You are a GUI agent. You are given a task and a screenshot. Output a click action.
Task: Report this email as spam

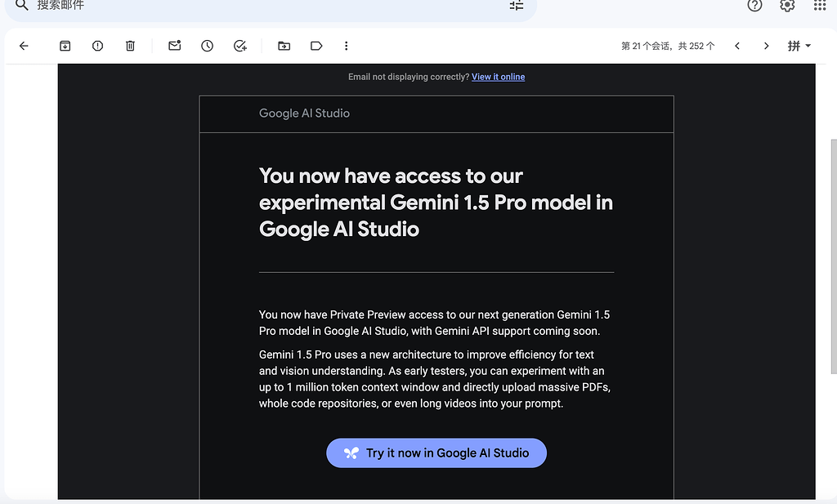[98, 46]
